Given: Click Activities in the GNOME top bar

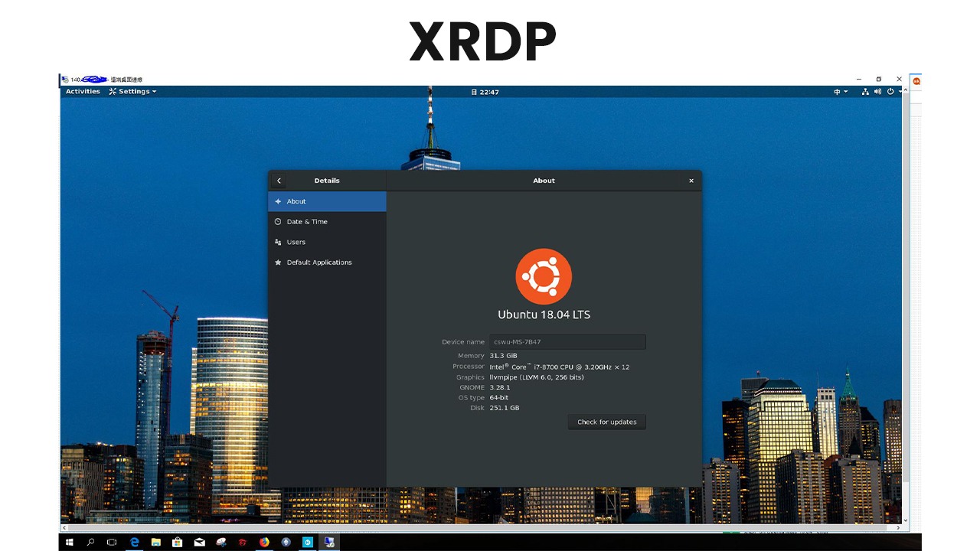Looking at the screenshot, I should 82,91.
